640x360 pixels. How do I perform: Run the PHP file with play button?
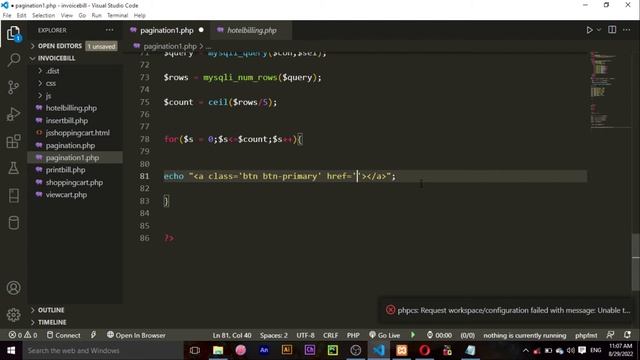coord(589,30)
